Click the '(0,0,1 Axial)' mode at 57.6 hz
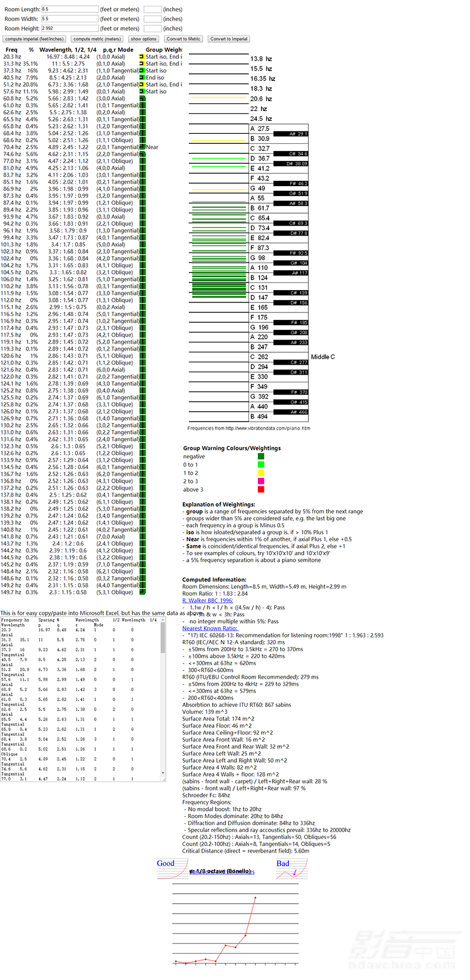This screenshot has width=470, height=980. (111, 92)
